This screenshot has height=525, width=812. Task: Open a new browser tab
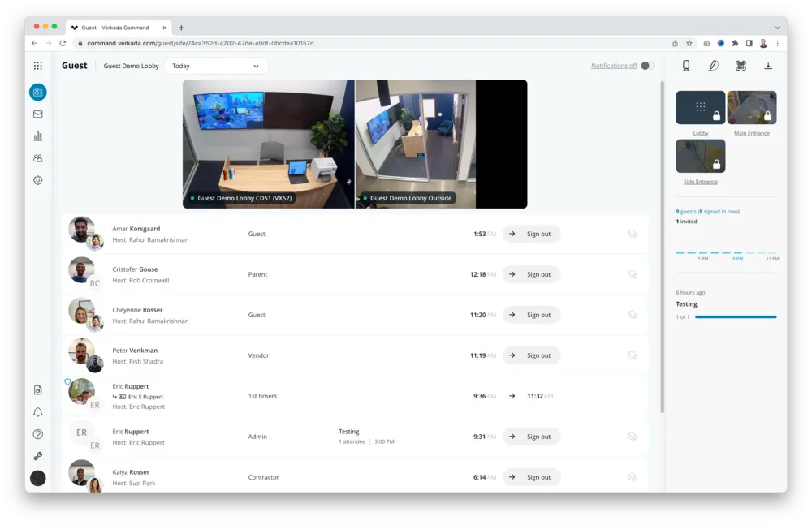[x=181, y=28]
